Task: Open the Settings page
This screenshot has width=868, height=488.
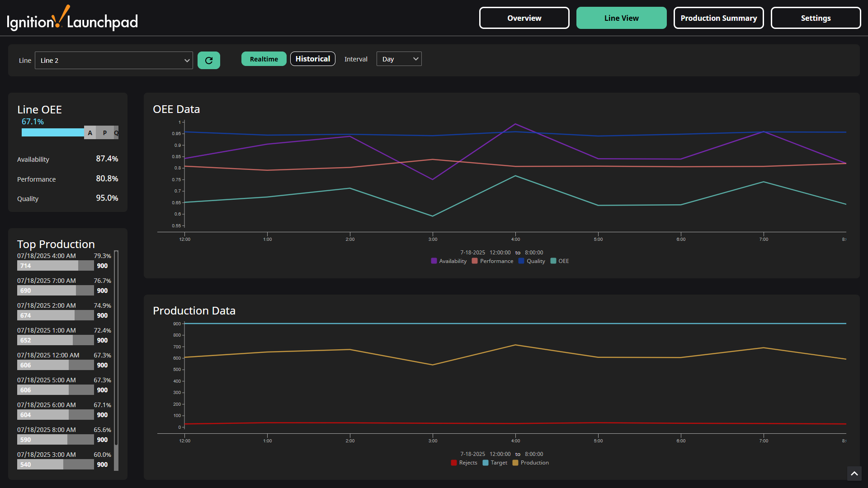Action: pyautogui.click(x=816, y=18)
